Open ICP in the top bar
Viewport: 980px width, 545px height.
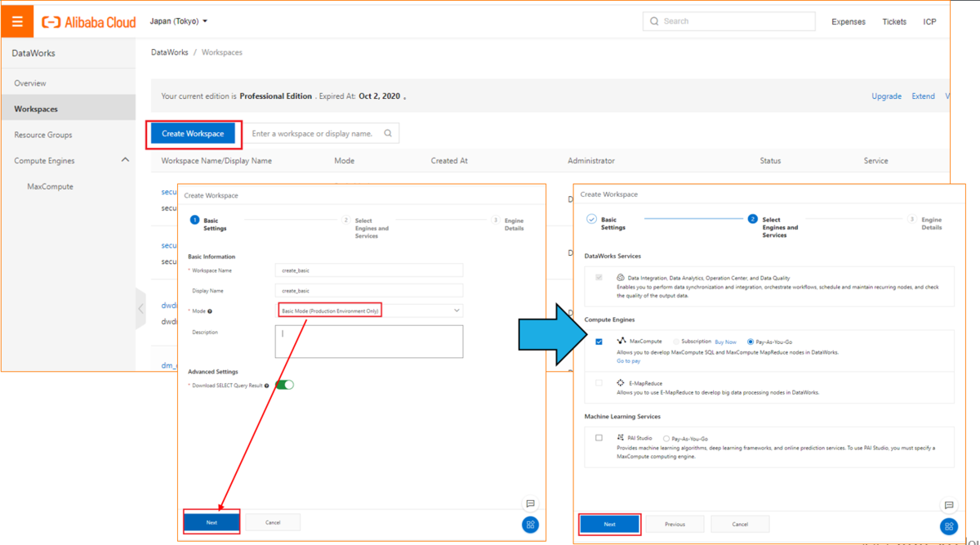[x=929, y=22]
